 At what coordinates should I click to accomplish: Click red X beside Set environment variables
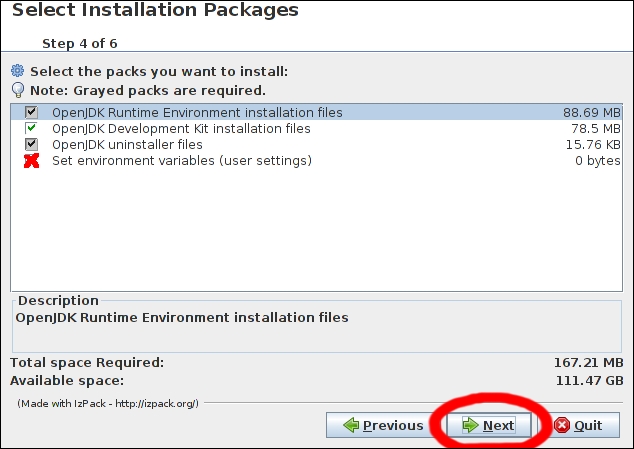pyautogui.click(x=31, y=161)
